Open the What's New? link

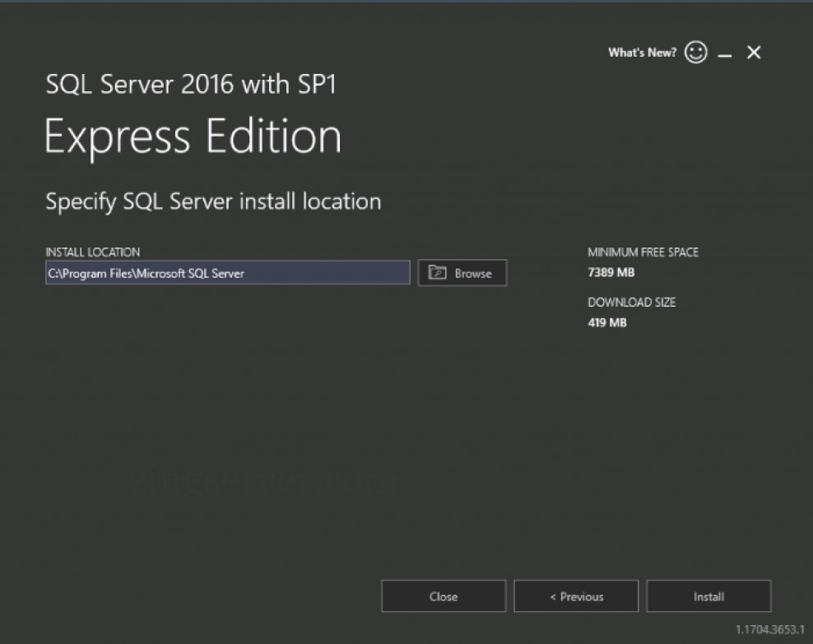coord(642,53)
